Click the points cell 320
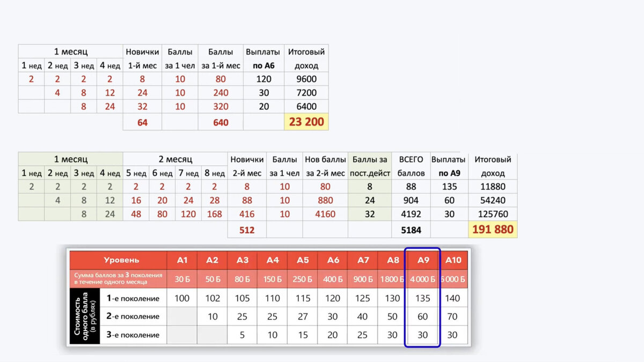This screenshot has width=644, height=362. (220, 106)
